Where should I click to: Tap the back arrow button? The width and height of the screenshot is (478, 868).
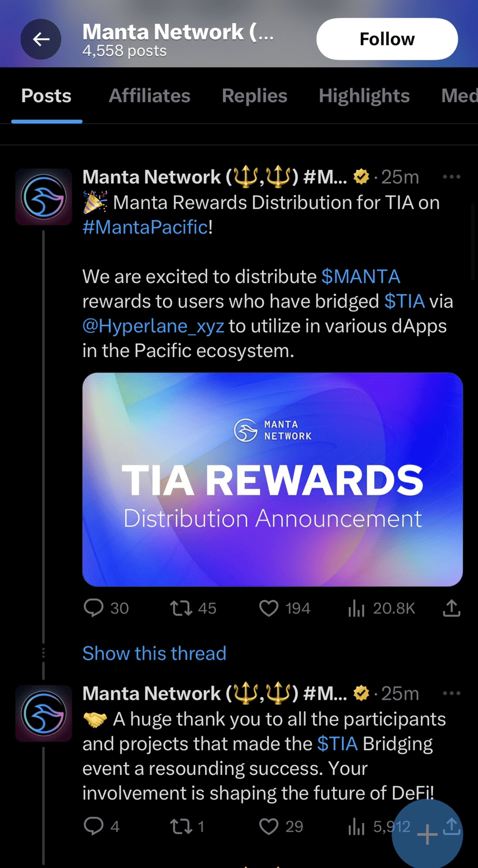tap(41, 39)
